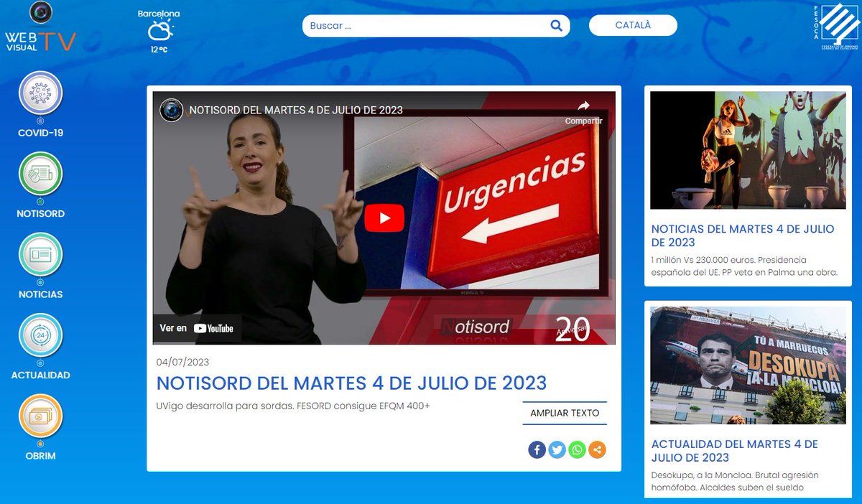Click the Web Visual TV logo

pos(40,27)
